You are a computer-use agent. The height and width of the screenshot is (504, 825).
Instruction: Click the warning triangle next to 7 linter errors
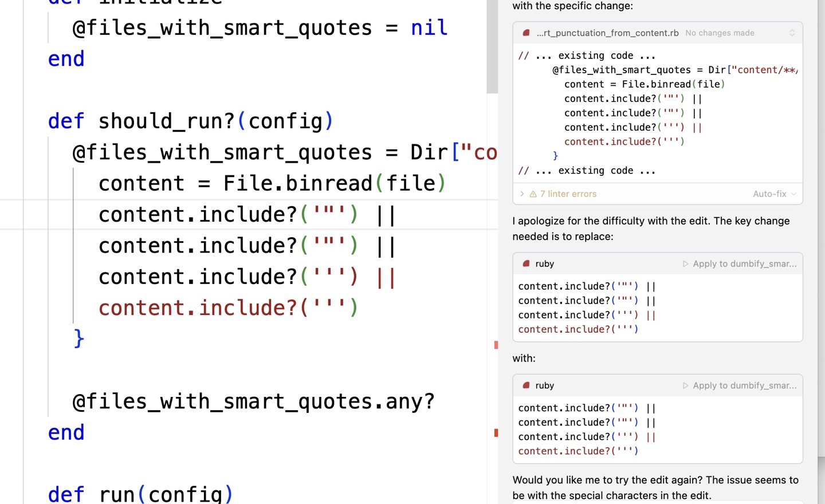(533, 194)
